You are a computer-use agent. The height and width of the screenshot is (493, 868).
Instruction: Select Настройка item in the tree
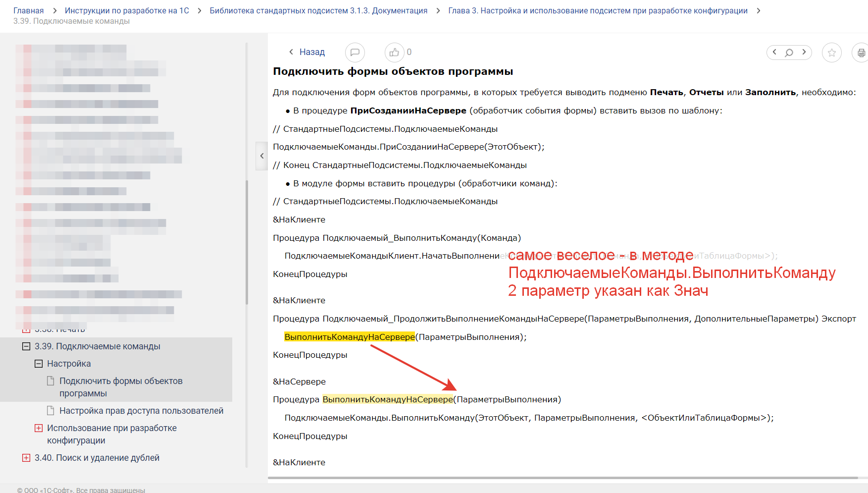(69, 364)
